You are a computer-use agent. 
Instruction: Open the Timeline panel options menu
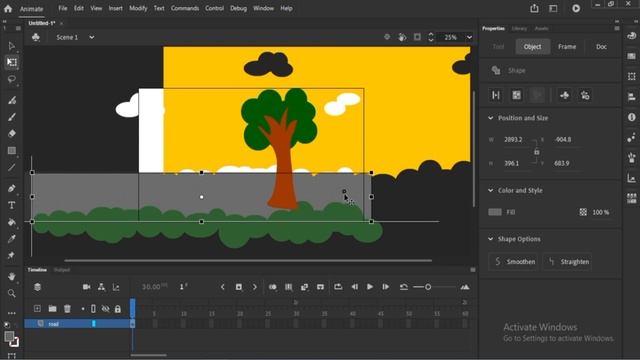point(473,270)
